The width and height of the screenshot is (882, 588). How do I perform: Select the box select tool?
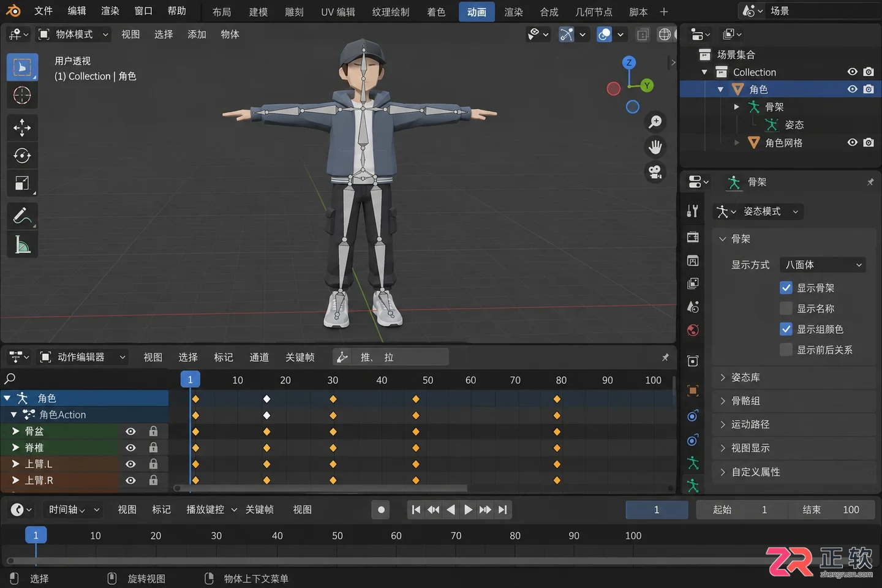pos(22,67)
